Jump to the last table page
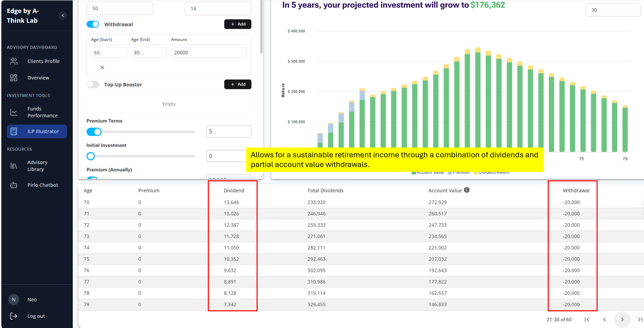The width and height of the screenshot is (644, 328). [640, 319]
